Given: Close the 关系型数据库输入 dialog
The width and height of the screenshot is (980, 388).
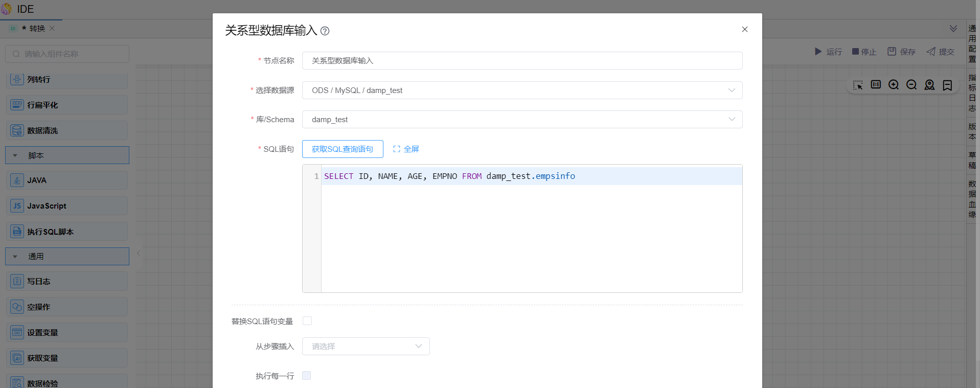Looking at the screenshot, I should click(x=745, y=30).
